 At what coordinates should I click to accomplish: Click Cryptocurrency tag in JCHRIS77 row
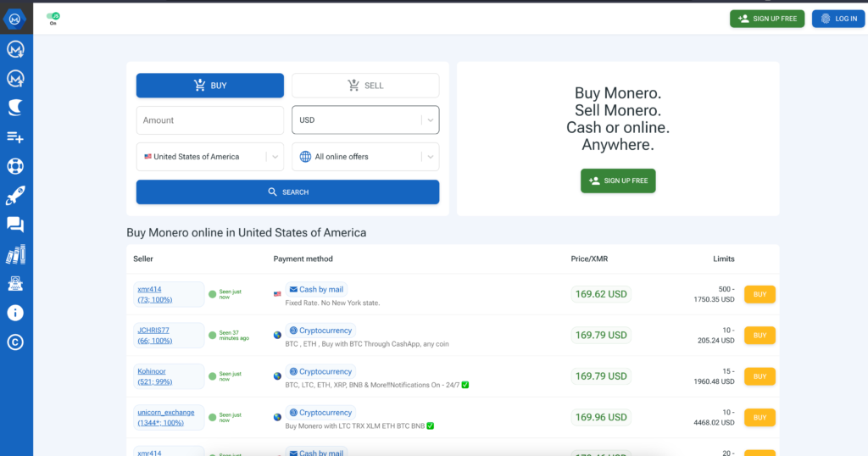click(x=320, y=331)
